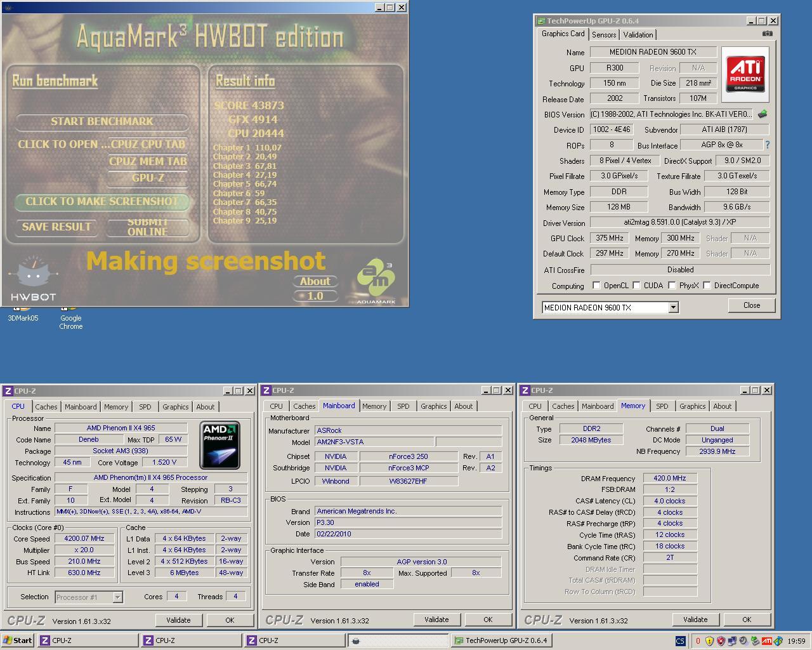The width and height of the screenshot is (812, 650).
Task: Click NB Frequency value 2939.9 MHz
Action: (x=717, y=451)
